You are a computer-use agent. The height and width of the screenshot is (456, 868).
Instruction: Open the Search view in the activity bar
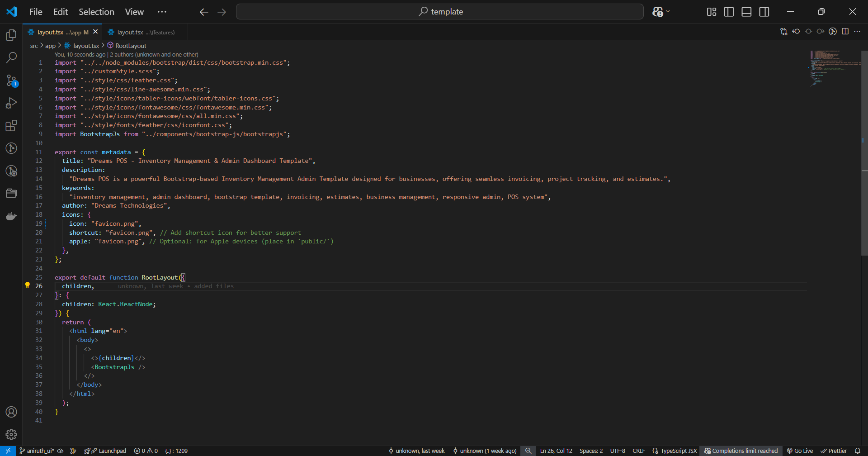(11, 57)
